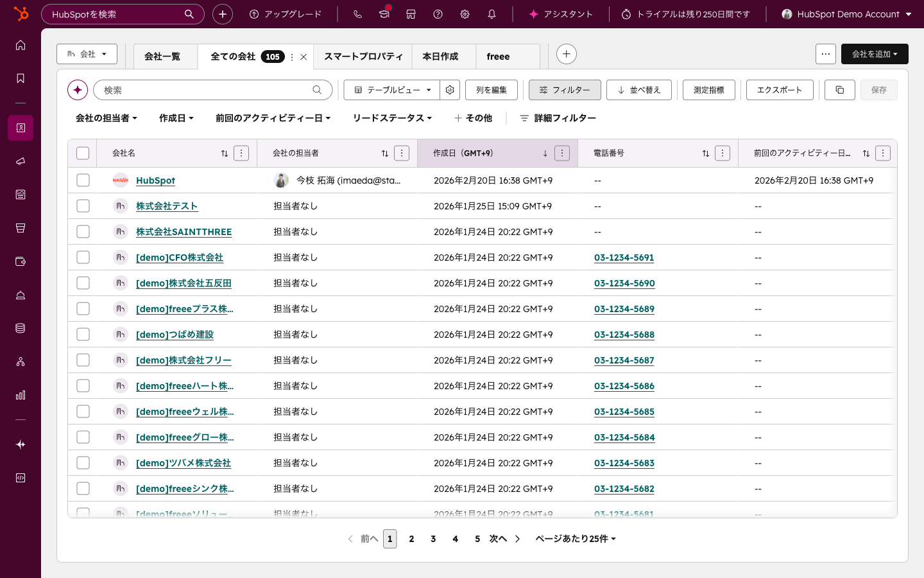Check the checkbox next to HubSpot row
924x578 pixels.
pos(83,180)
